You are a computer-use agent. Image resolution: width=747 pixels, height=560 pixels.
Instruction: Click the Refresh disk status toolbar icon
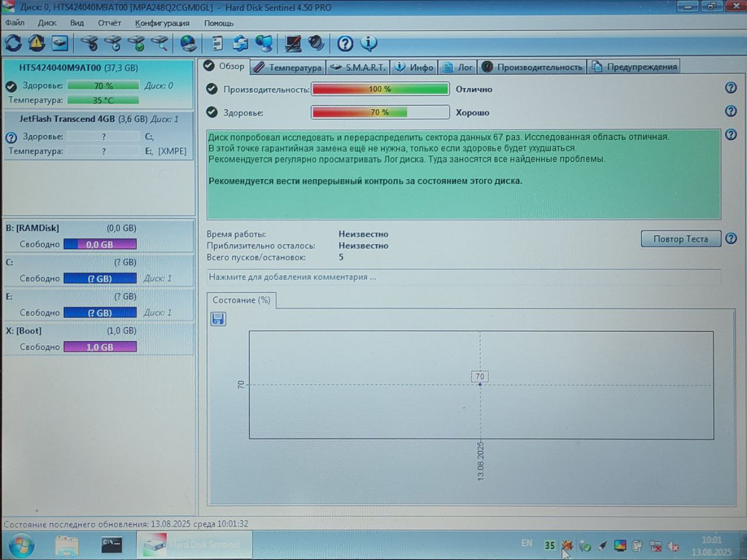(13, 43)
